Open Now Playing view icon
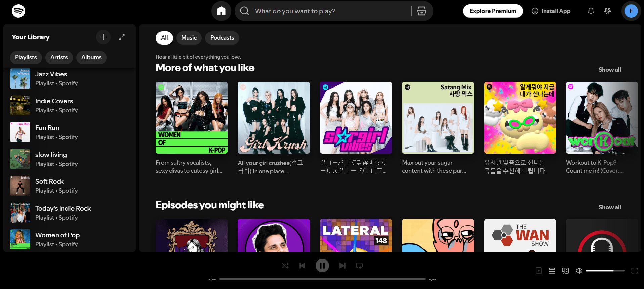Image resolution: width=644 pixels, height=289 pixels. [x=539, y=271]
